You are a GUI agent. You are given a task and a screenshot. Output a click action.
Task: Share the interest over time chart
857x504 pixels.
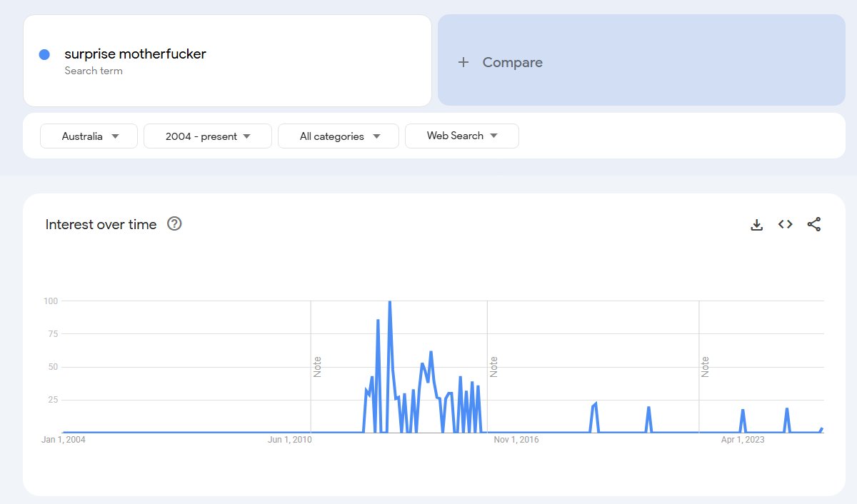[x=814, y=224]
